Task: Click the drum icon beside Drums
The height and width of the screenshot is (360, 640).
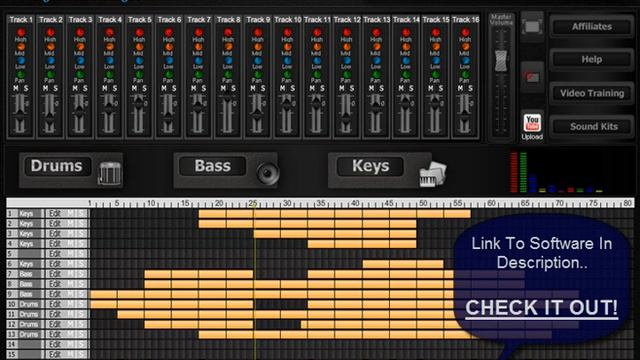Action: coord(110,173)
